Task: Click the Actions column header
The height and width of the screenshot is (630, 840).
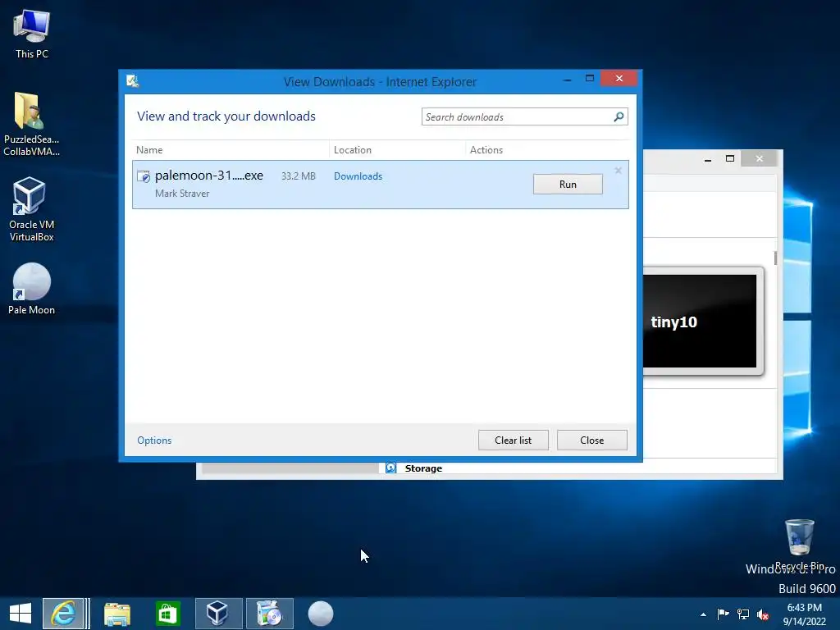Action: coord(547,150)
